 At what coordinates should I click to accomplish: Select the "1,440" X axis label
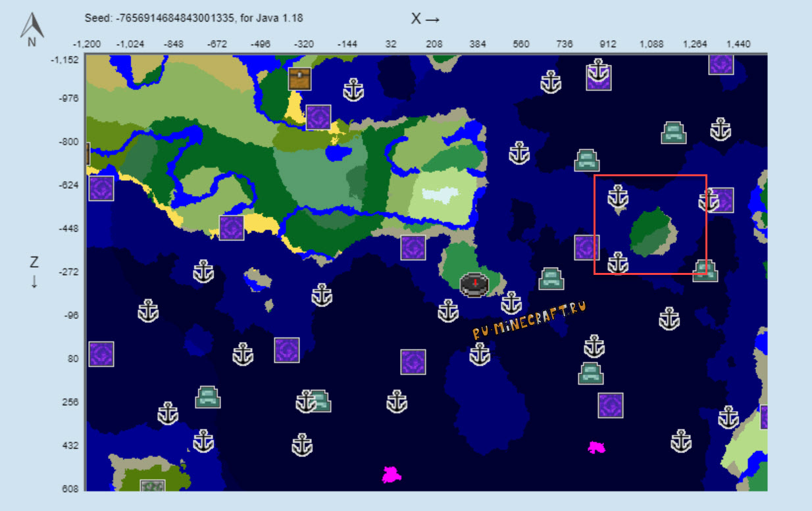(738, 44)
